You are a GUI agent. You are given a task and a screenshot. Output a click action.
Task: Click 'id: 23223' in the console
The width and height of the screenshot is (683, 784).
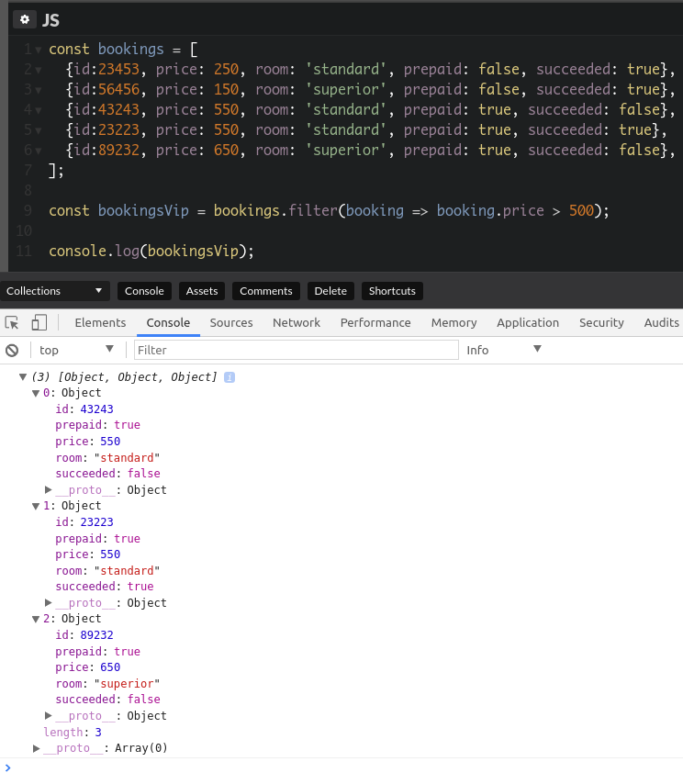coord(84,522)
